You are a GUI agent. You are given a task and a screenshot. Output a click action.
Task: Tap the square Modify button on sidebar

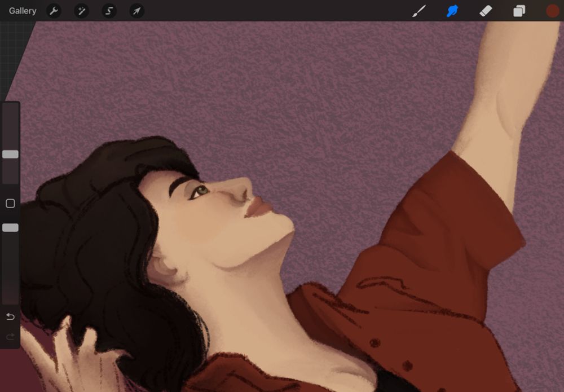10,204
